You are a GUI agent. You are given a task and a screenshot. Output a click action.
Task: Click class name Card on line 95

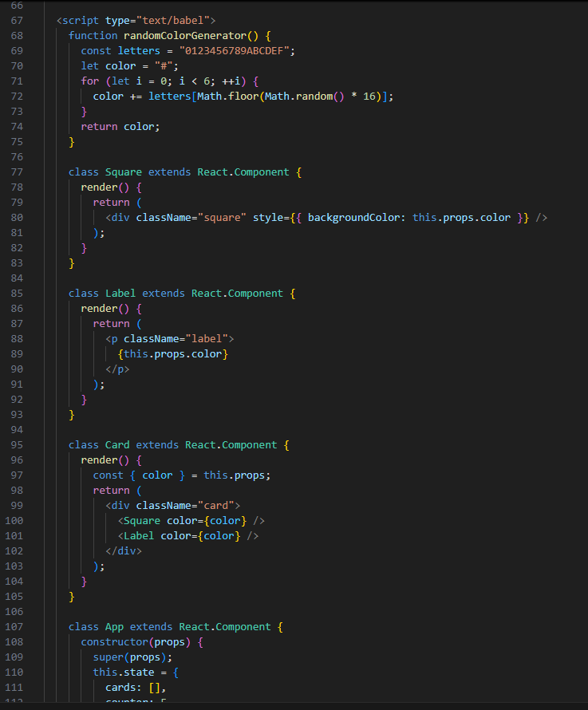click(x=117, y=445)
